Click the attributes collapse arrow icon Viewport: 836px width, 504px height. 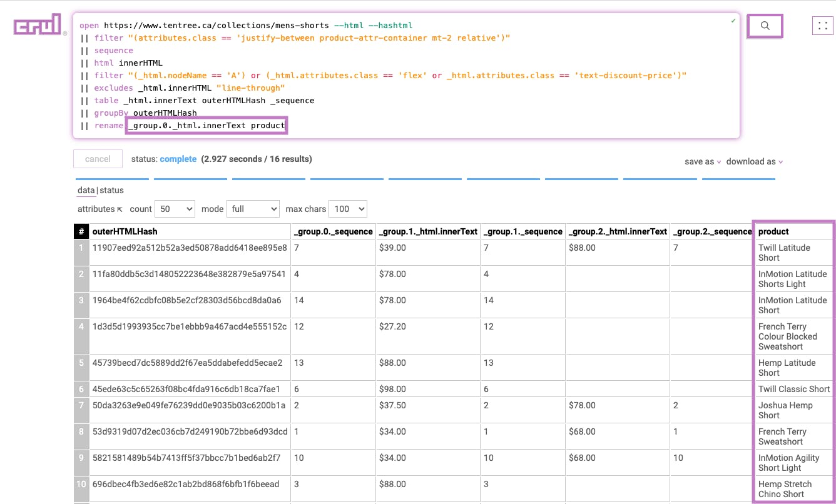pyautogui.click(x=120, y=209)
